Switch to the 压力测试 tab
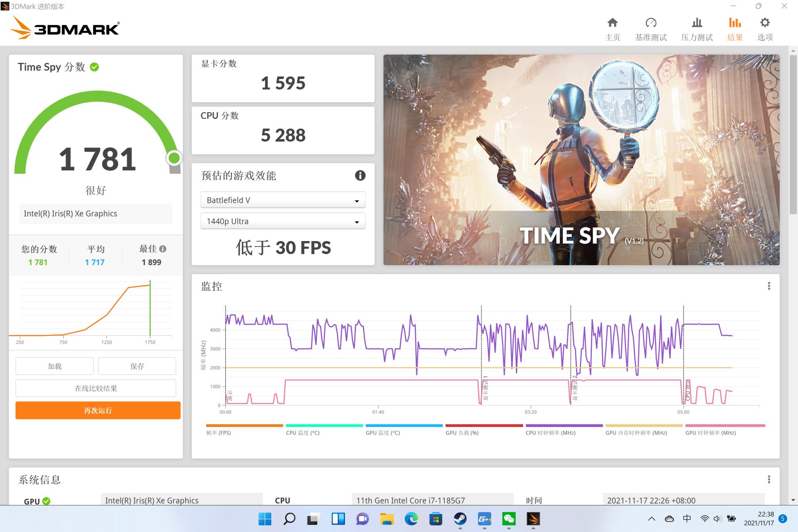This screenshot has height=532, width=798. 697,27
